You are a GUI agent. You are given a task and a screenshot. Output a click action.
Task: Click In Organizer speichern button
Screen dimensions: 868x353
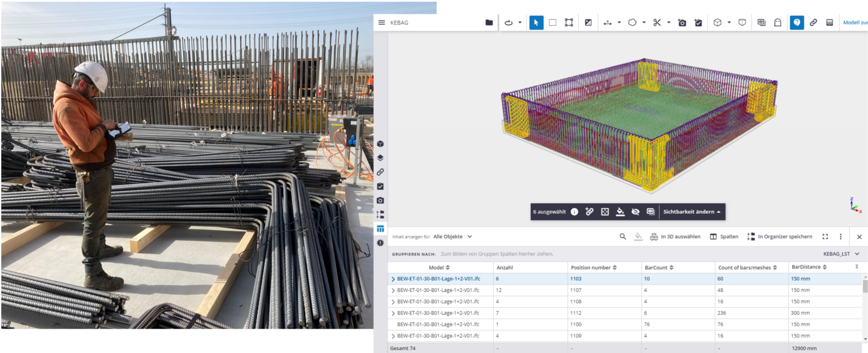click(779, 236)
